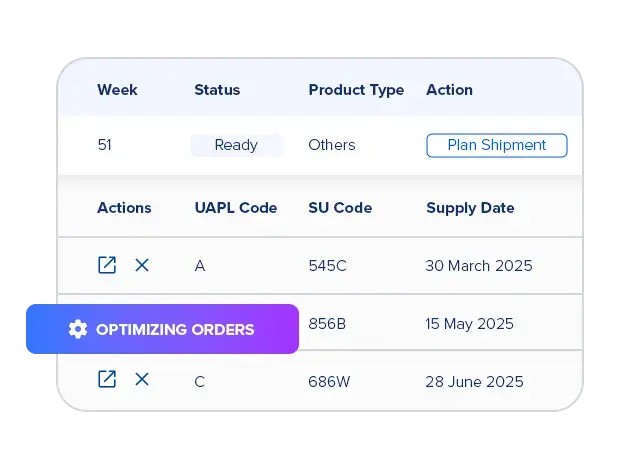Image resolution: width=640 pixels, height=472 pixels.
Task: Click the Supply Date column header
Action: coord(470,208)
